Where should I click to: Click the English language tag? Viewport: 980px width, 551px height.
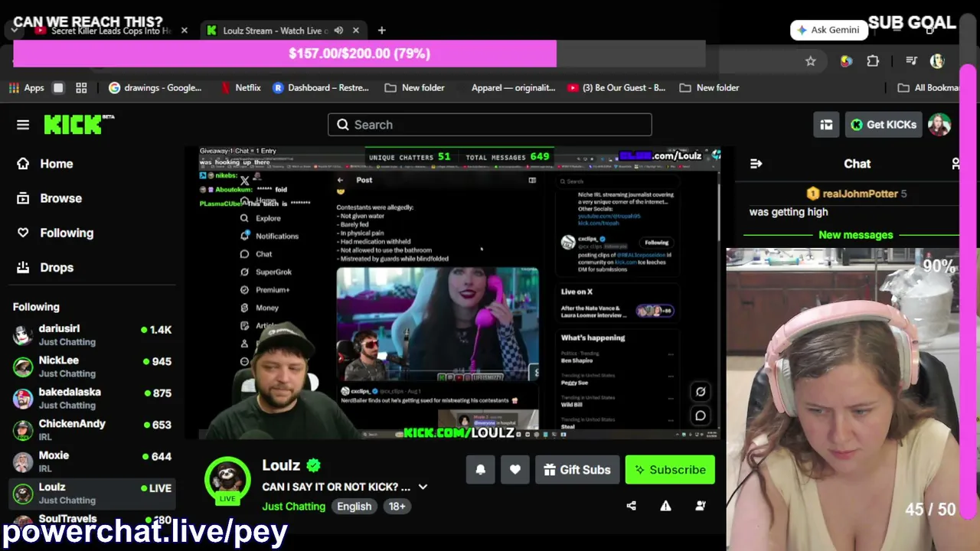[x=354, y=507]
